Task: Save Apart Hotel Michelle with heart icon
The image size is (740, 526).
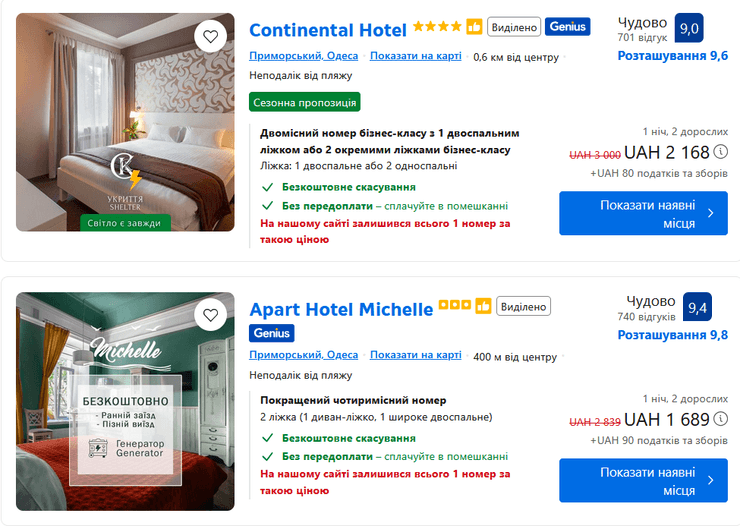Action: click(x=210, y=315)
